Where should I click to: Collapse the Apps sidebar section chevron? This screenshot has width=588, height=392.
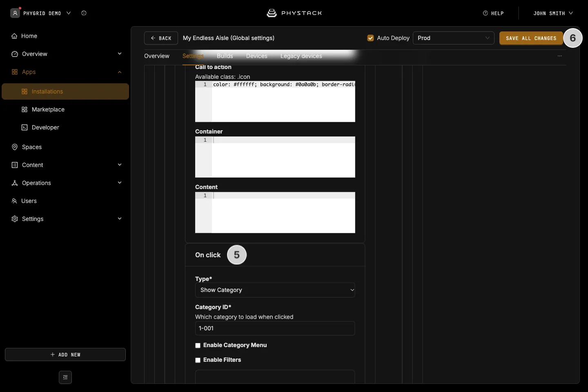[x=120, y=72]
